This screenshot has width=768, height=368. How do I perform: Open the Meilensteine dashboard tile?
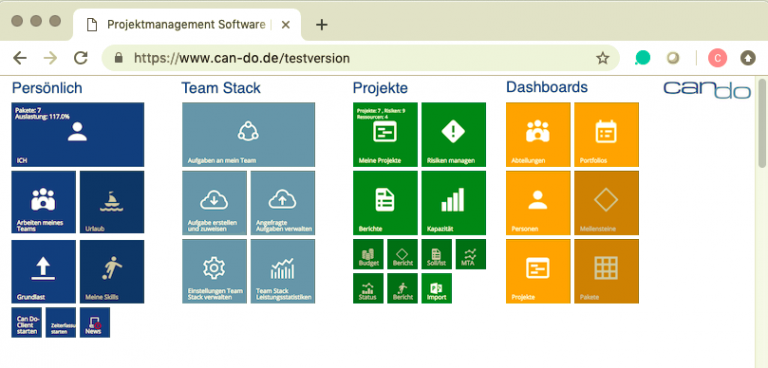606,203
